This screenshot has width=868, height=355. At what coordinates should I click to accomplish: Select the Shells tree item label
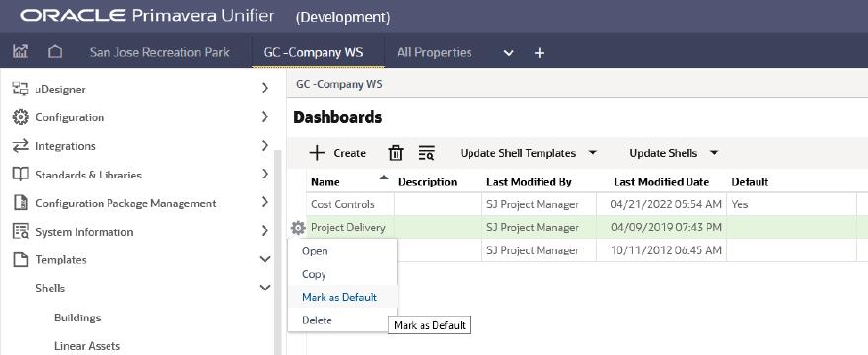coord(50,288)
